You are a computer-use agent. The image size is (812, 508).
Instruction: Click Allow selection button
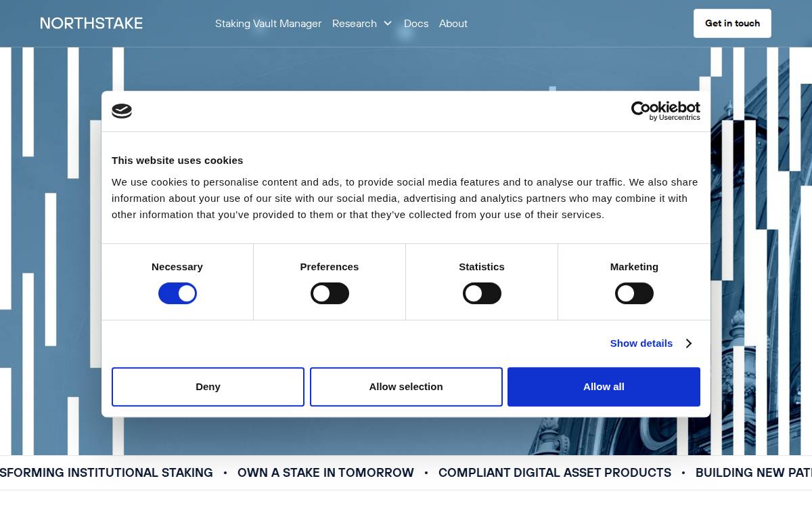406,387
